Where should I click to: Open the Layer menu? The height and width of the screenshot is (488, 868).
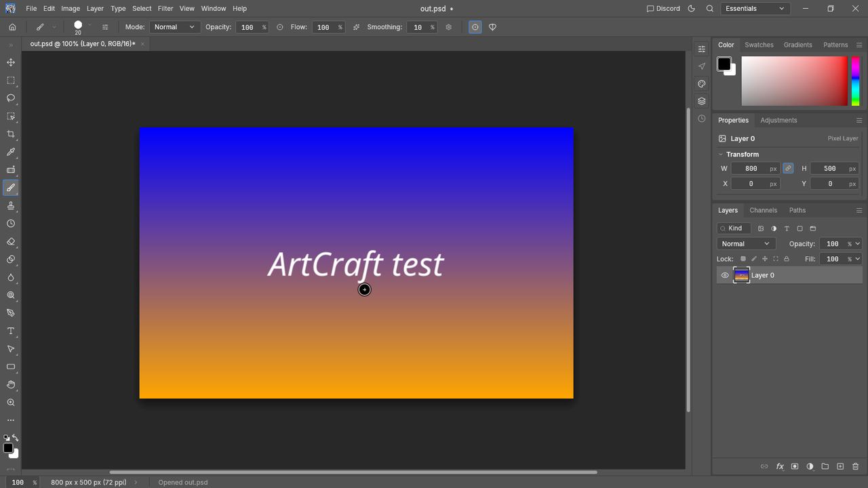(x=95, y=9)
